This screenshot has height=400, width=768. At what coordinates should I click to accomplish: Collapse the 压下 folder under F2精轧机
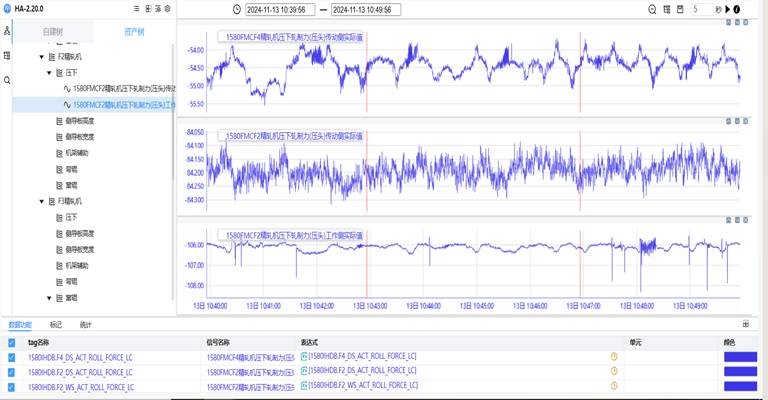coord(49,73)
